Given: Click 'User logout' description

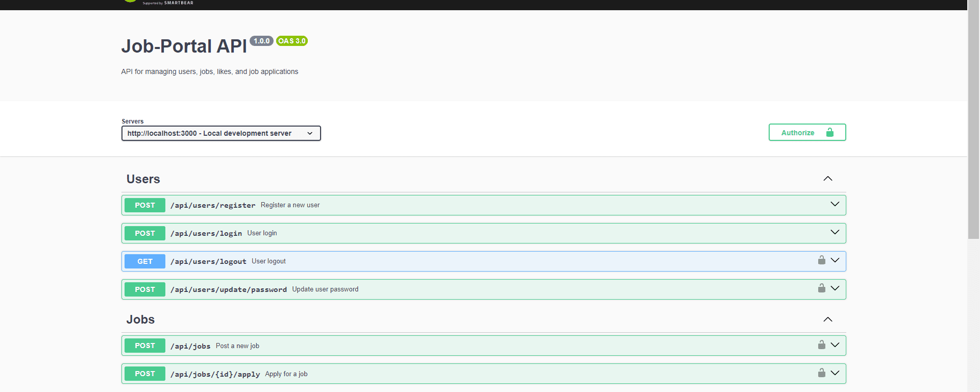Looking at the screenshot, I should coord(268,261).
